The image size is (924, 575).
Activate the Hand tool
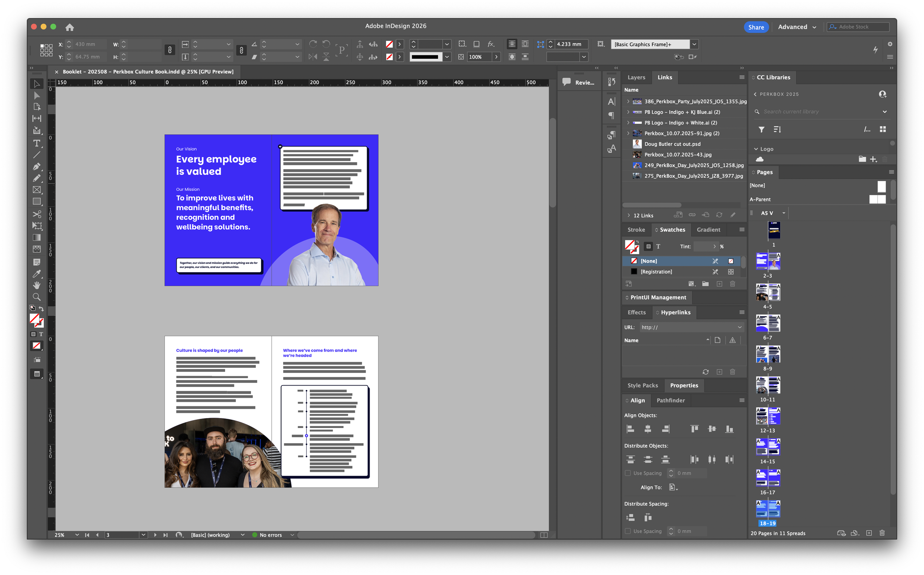[37, 285]
